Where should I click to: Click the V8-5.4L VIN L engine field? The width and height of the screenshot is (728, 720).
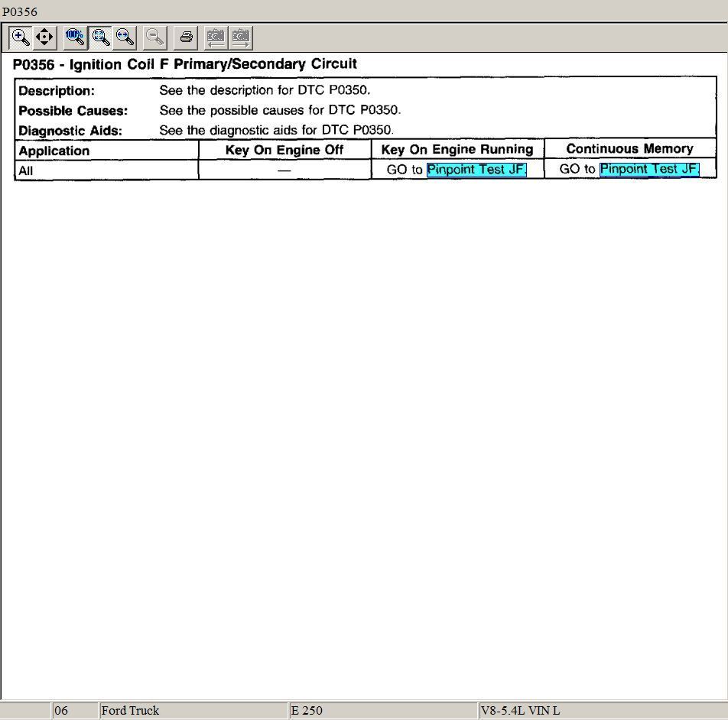pos(601,711)
